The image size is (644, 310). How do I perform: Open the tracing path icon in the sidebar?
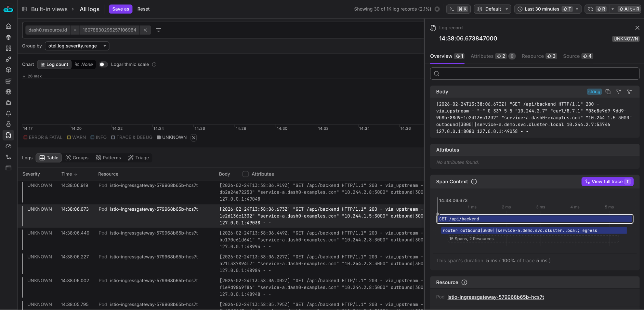click(8, 157)
